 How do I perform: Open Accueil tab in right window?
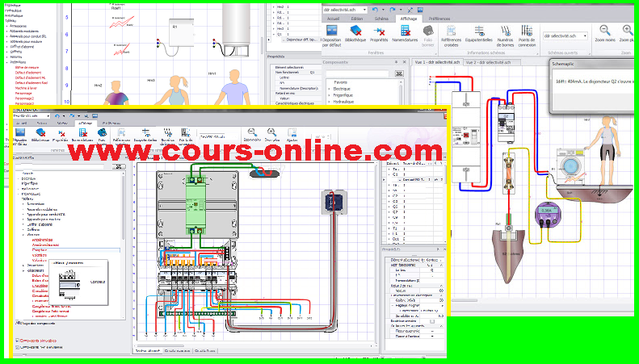click(x=333, y=19)
